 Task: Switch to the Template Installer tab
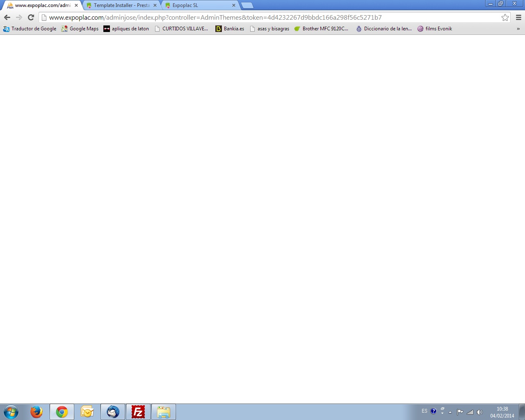121,5
